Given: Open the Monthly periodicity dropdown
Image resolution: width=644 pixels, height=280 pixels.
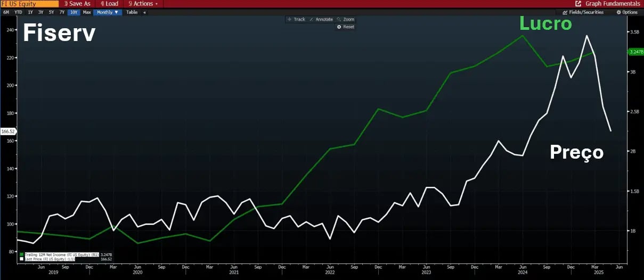Looking at the screenshot, I should coord(108,12).
